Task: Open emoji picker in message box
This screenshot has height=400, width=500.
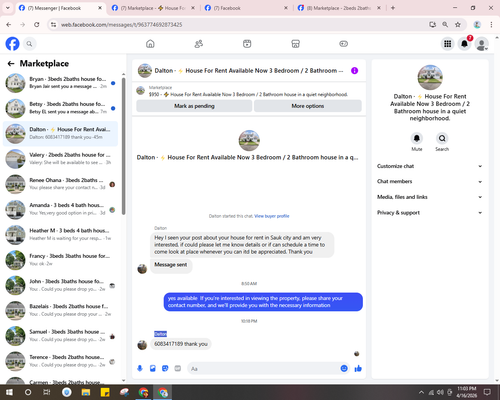Action: click(x=344, y=368)
